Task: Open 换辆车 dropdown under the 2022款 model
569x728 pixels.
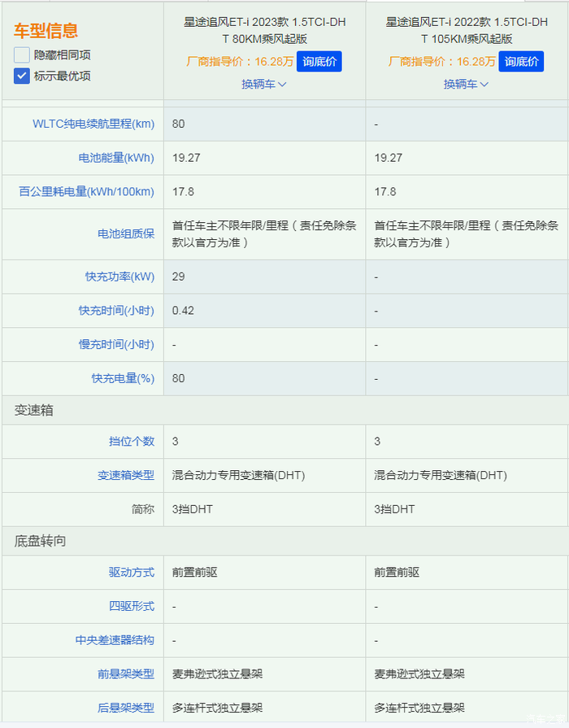Action: click(x=466, y=84)
